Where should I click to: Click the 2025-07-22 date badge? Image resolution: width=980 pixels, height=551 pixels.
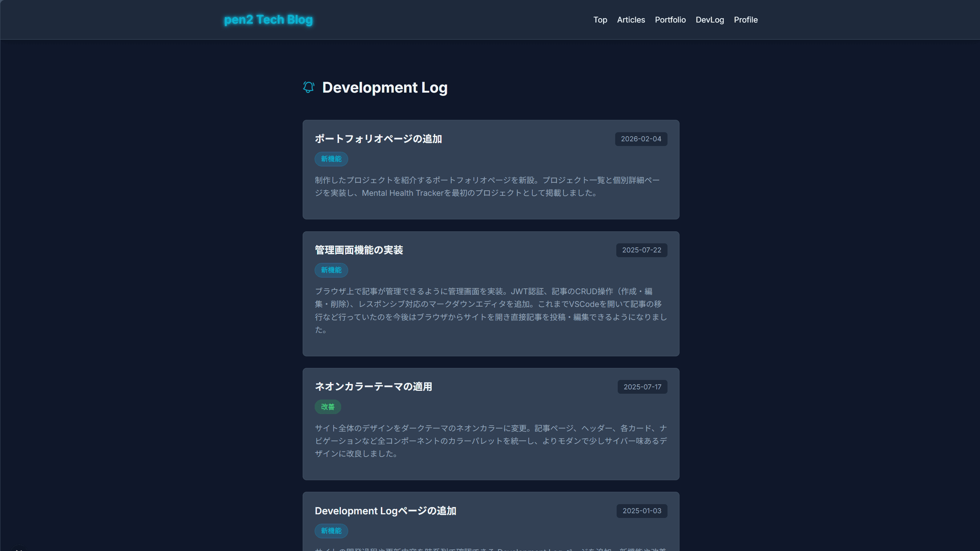tap(641, 250)
